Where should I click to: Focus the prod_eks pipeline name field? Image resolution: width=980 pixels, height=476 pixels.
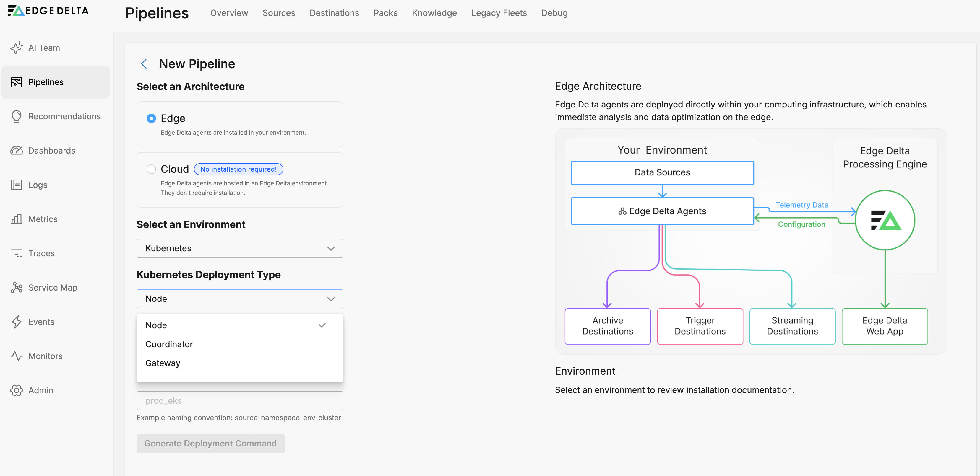coord(240,401)
